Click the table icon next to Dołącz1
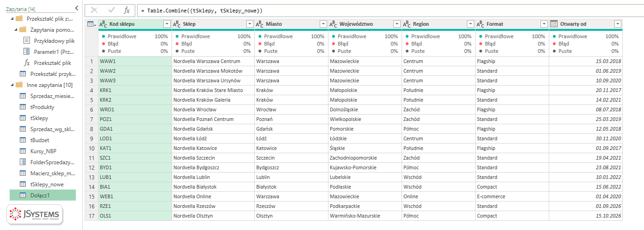 [23, 195]
